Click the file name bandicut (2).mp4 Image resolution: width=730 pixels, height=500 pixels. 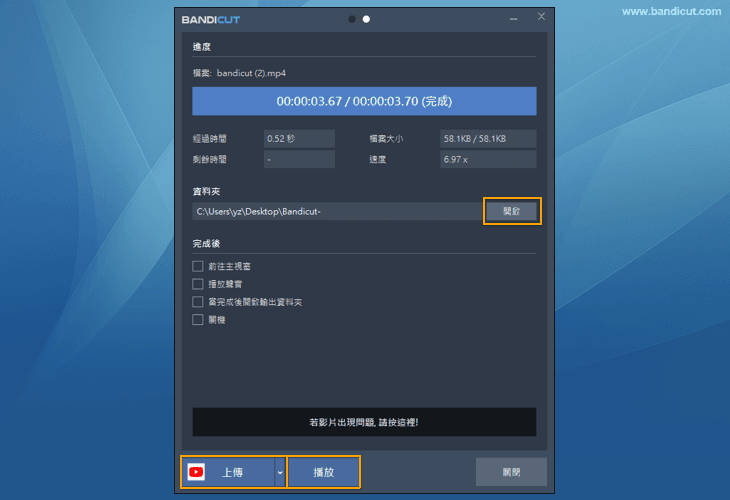251,73
